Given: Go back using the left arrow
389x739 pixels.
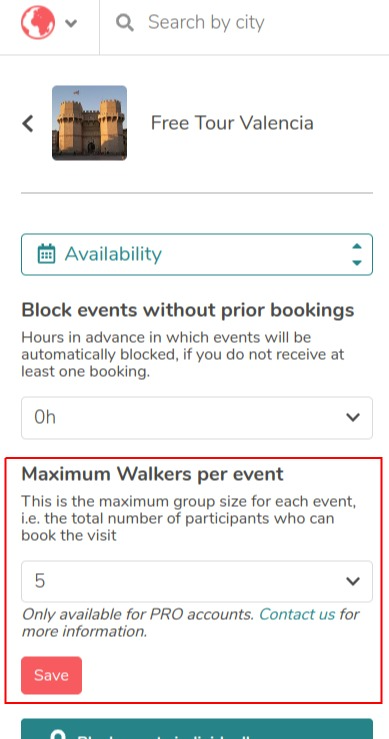Looking at the screenshot, I should tap(28, 123).
